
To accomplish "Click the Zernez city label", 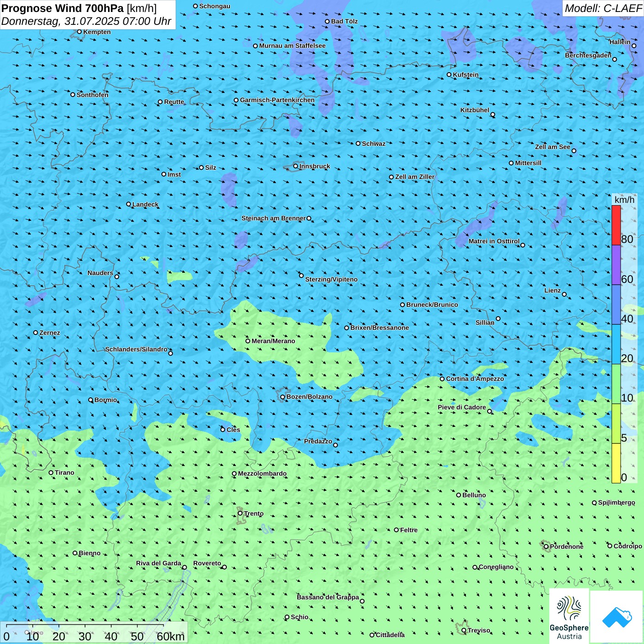I will point(50,333).
